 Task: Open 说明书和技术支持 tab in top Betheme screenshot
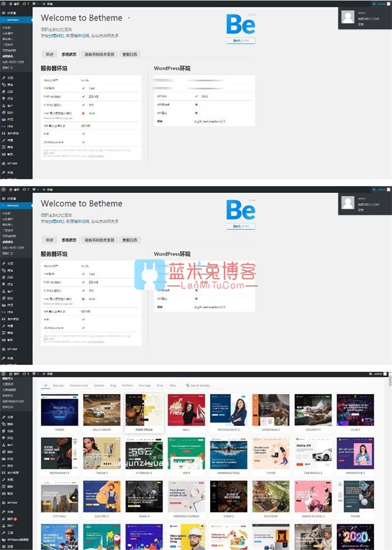100,54
